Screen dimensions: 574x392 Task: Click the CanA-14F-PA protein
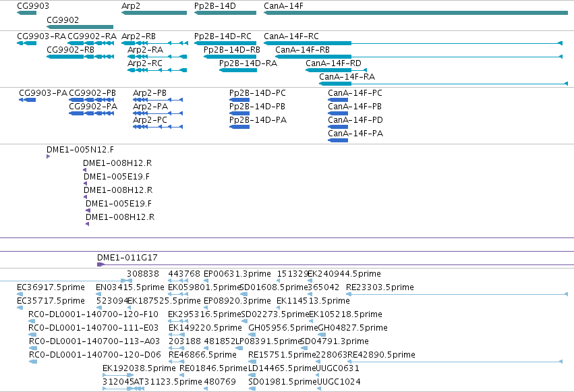click(x=338, y=140)
